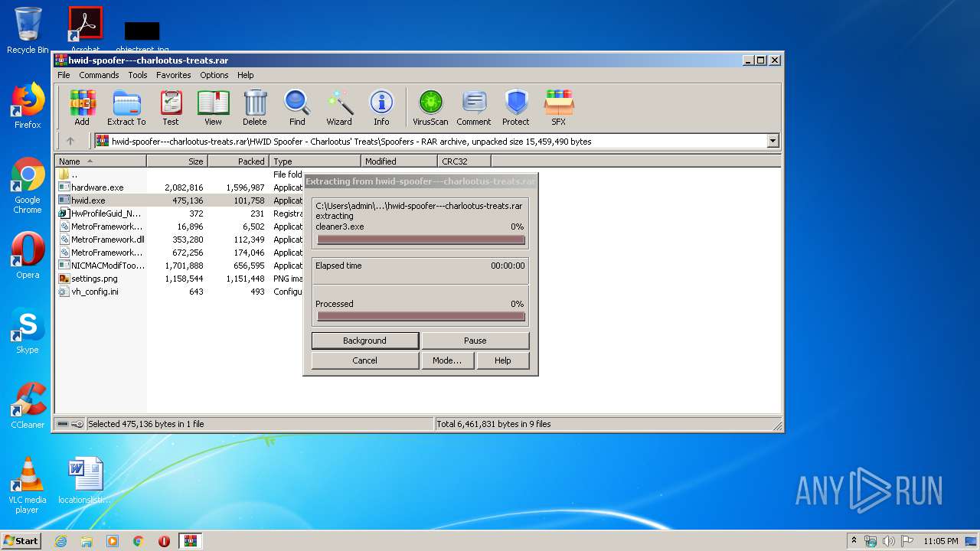Open the Help menu
The image size is (980, 551).
[245, 75]
